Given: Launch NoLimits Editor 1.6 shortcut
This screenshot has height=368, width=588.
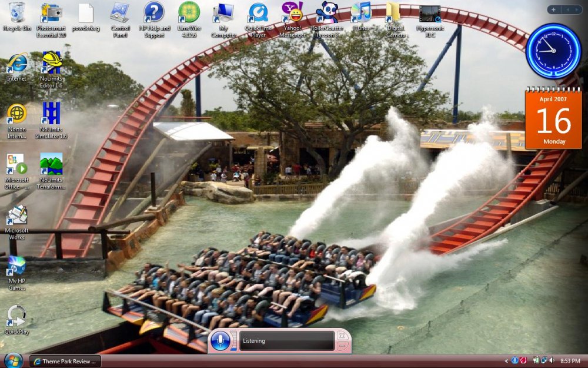Looking at the screenshot, I should coord(51,64).
